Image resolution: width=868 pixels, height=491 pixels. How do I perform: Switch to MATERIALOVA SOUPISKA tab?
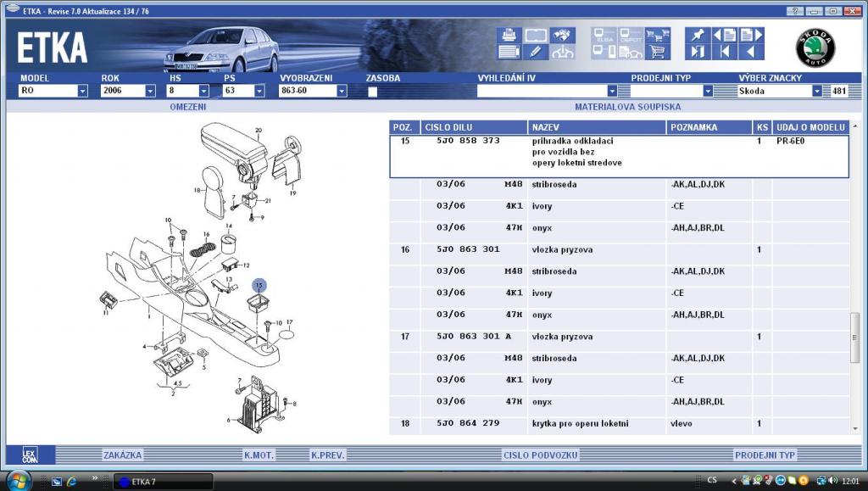point(628,107)
